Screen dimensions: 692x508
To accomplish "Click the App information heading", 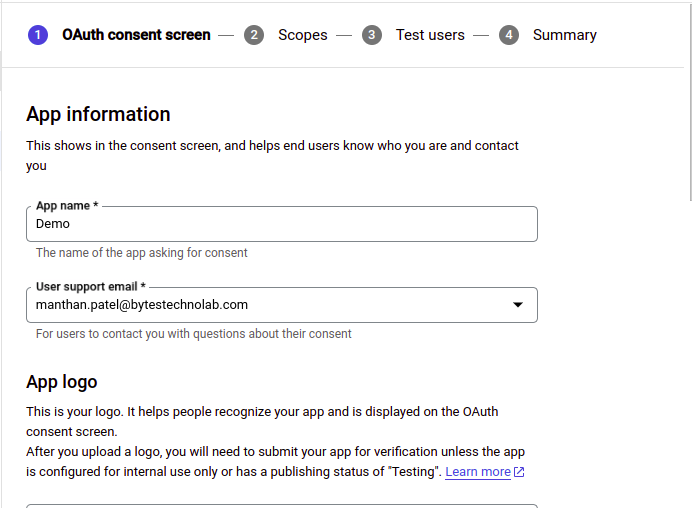I will pyautogui.click(x=98, y=114).
